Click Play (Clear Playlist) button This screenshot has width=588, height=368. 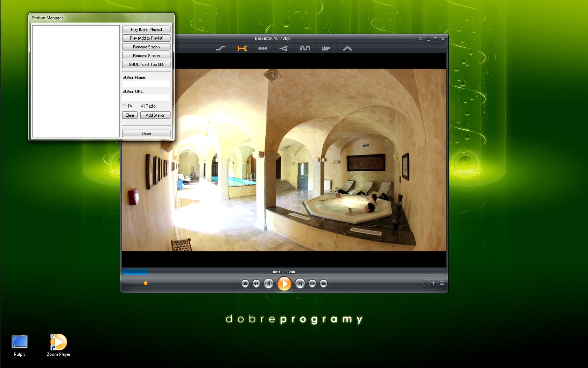pos(146,29)
